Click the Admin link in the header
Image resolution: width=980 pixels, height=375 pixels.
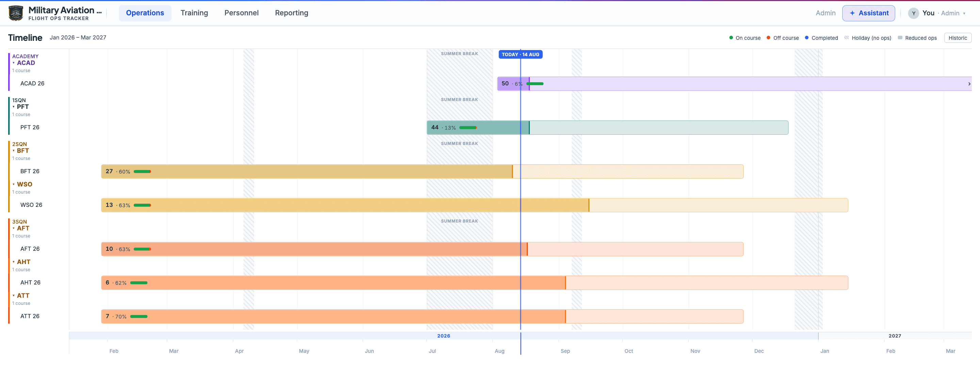coord(825,13)
